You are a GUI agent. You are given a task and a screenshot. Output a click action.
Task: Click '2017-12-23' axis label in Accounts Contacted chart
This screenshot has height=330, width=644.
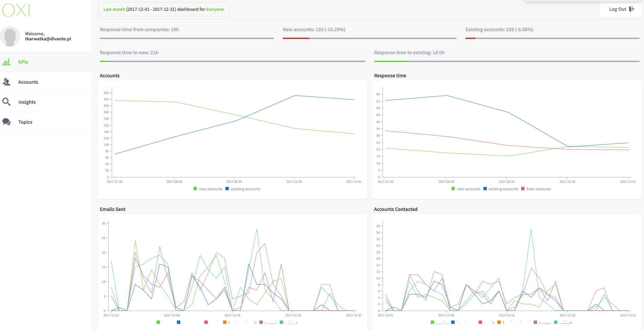(x=567, y=315)
